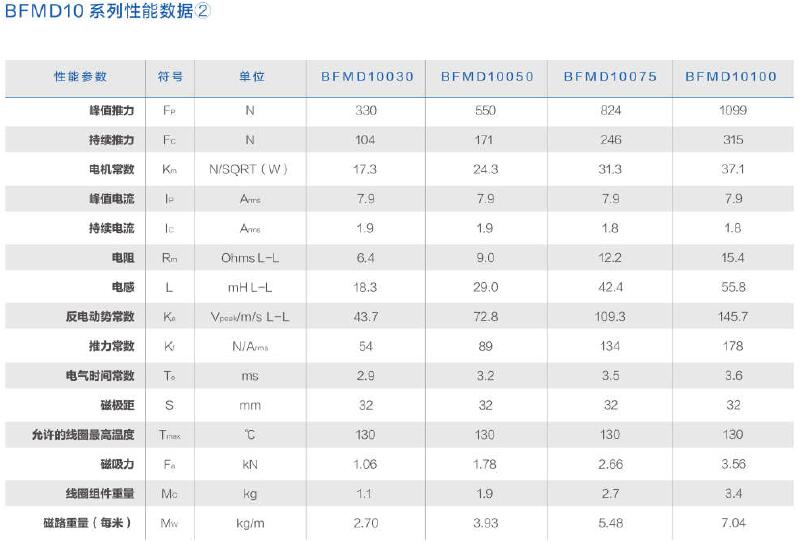This screenshot has height=543, width=799.
Task: Click the peak thrust value 1099
Action: (x=733, y=111)
